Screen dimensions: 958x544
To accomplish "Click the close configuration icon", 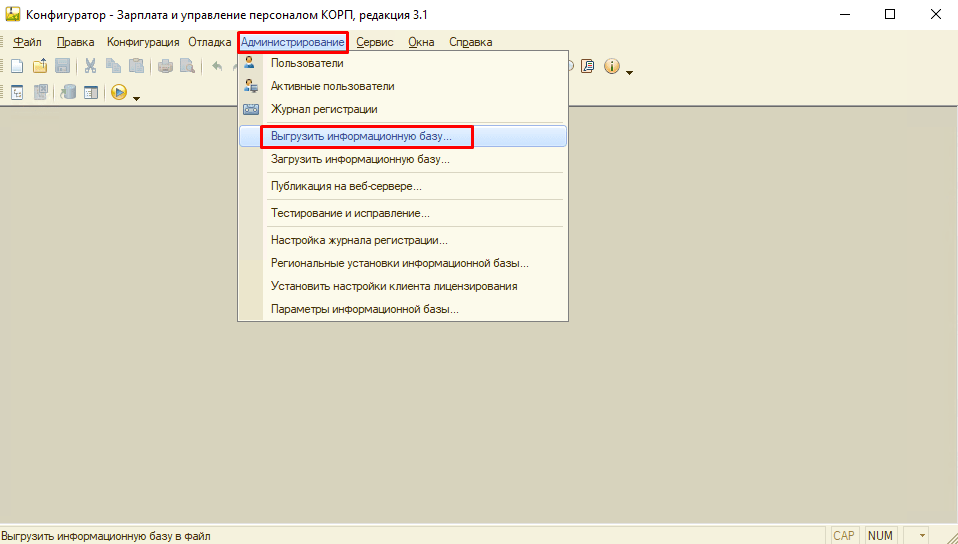I will pos(40,93).
